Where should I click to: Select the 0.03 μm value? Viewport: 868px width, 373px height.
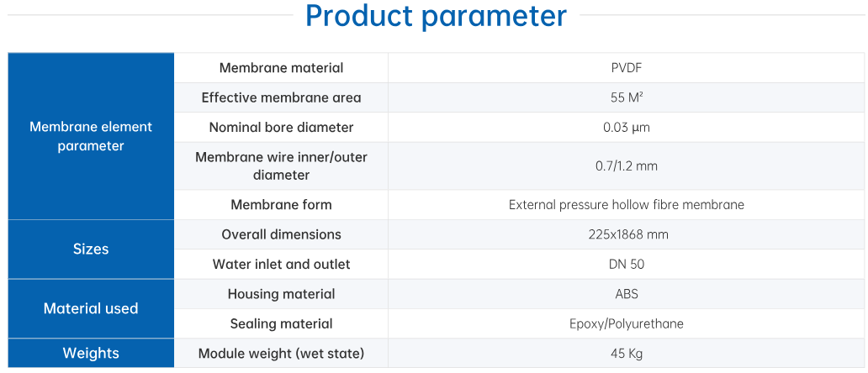click(627, 128)
